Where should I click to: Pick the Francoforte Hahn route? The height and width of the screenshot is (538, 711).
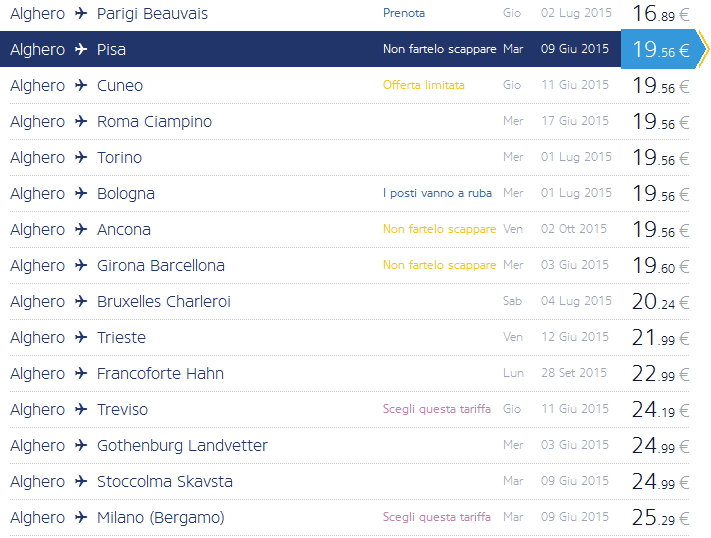[160, 373]
